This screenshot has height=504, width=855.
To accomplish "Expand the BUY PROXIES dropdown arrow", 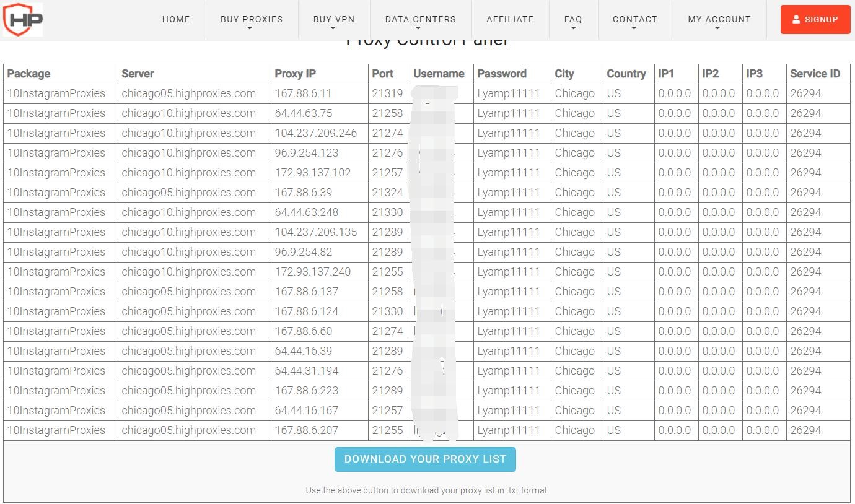I will pyautogui.click(x=250, y=28).
